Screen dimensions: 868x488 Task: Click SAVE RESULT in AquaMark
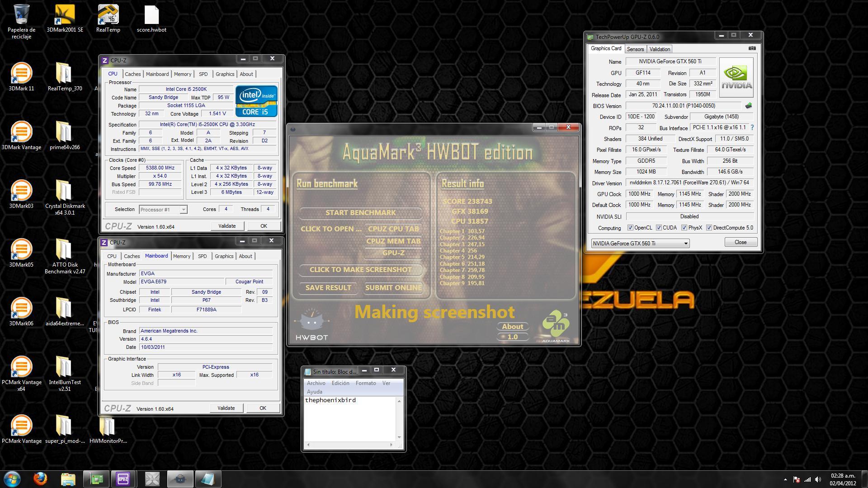click(x=328, y=287)
